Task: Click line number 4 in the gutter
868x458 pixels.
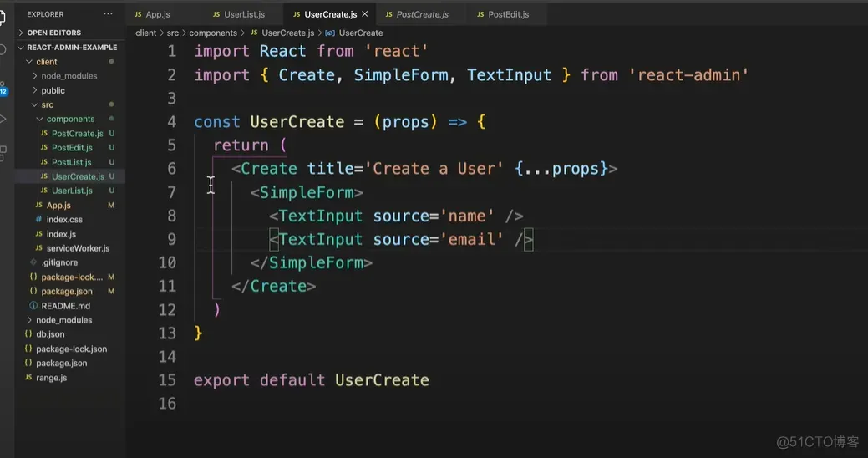Action: pyautogui.click(x=171, y=122)
